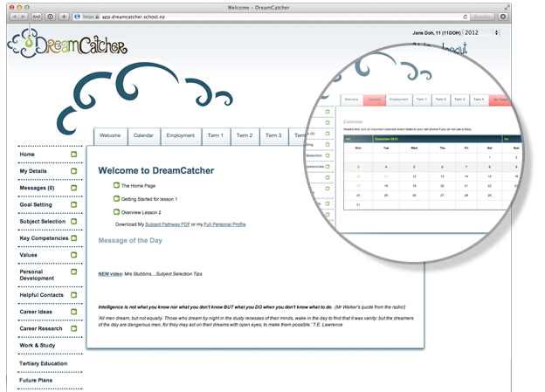Screen dimensions: 545x392
Task: Go to Home in the sidebar
Action: (x=27, y=155)
